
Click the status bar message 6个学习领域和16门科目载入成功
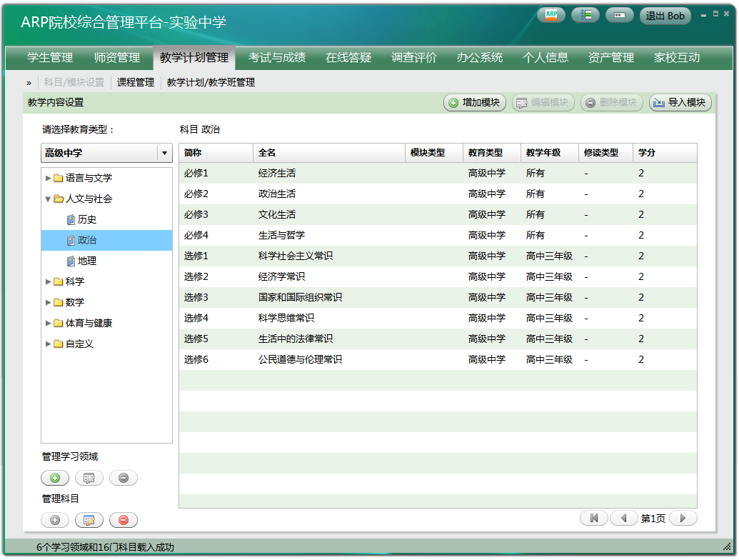coord(105,547)
